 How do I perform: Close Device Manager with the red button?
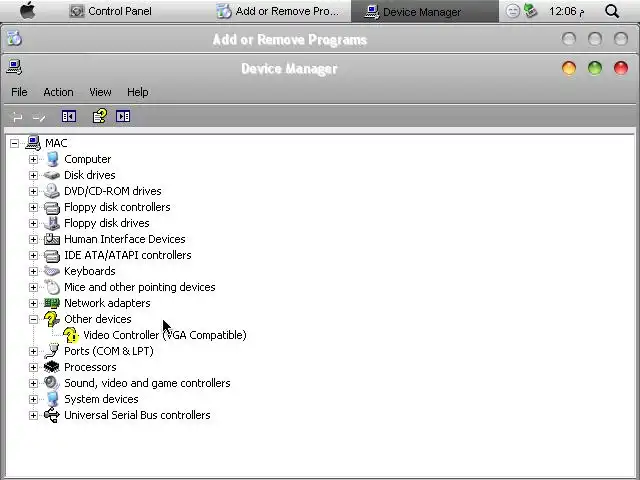pyautogui.click(x=621, y=68)
